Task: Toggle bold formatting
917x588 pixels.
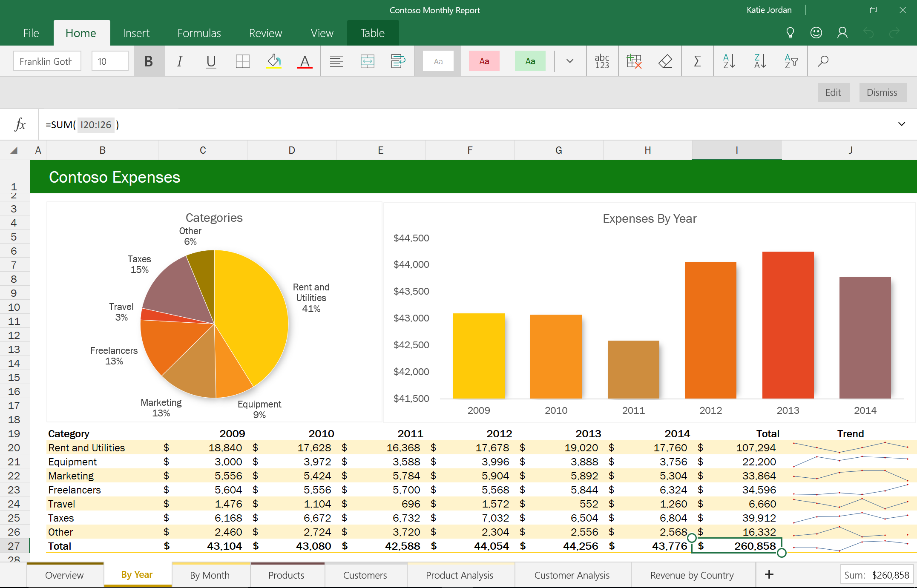Action: (149, 61)
